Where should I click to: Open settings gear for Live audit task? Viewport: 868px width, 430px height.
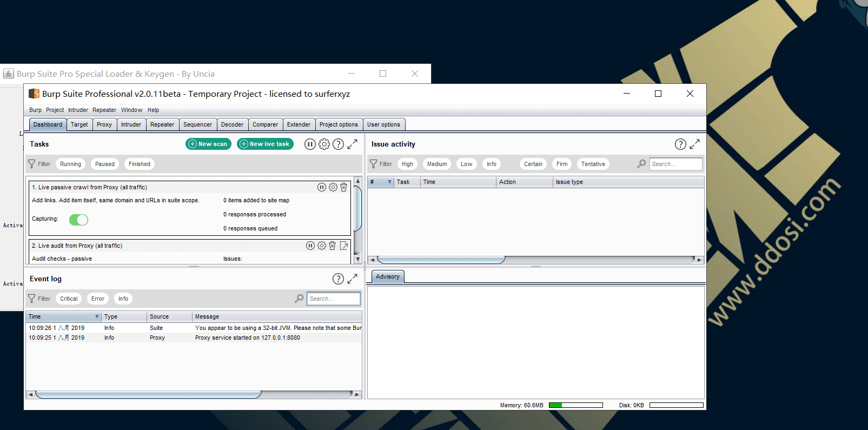[322, 246]
